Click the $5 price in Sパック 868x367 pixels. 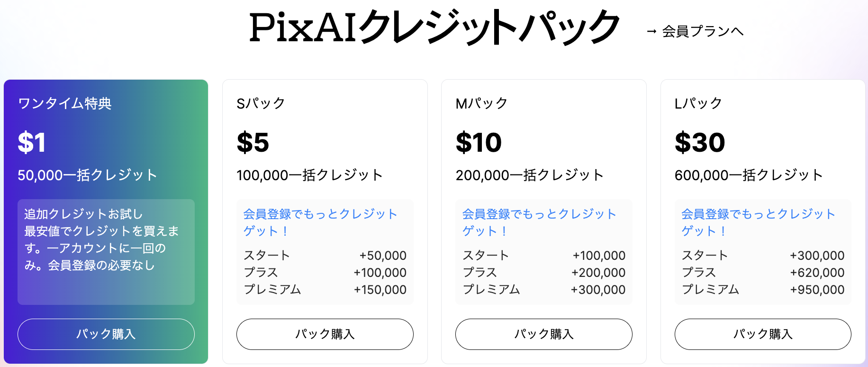click(253, 142)
